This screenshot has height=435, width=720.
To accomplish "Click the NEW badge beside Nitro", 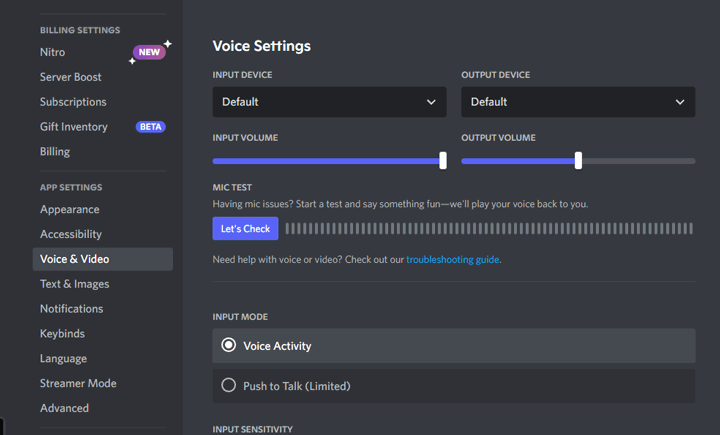I will [x=149, y=52].
